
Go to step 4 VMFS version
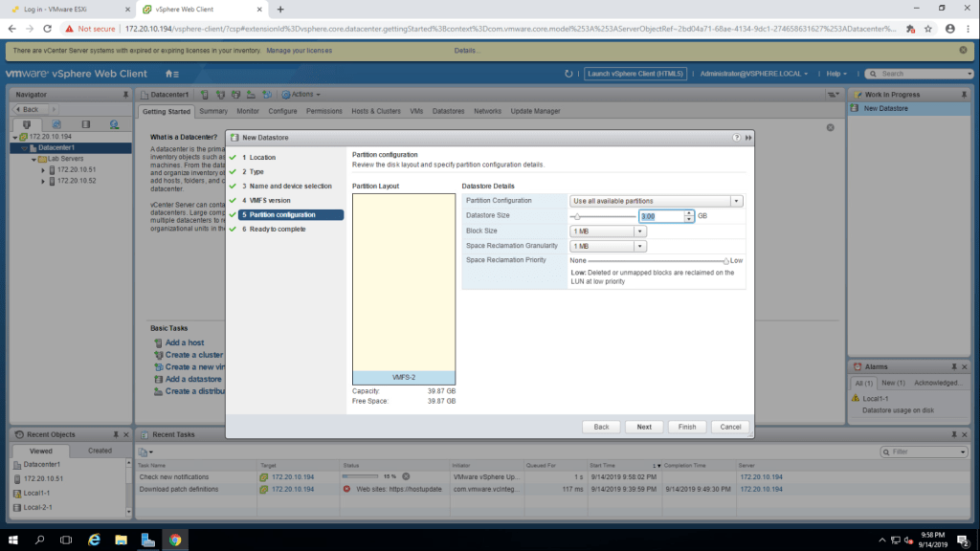(x=269, y=200)
